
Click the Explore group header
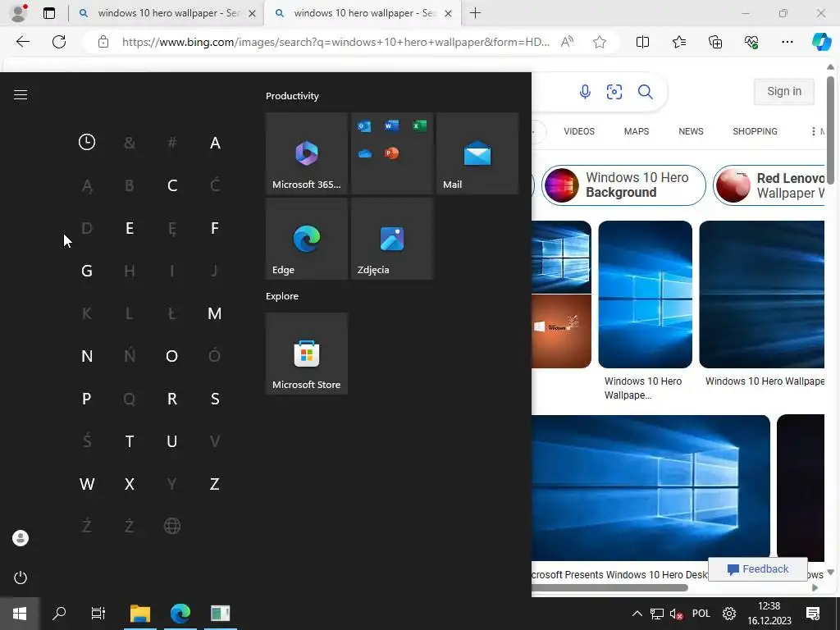click(282, 296)
